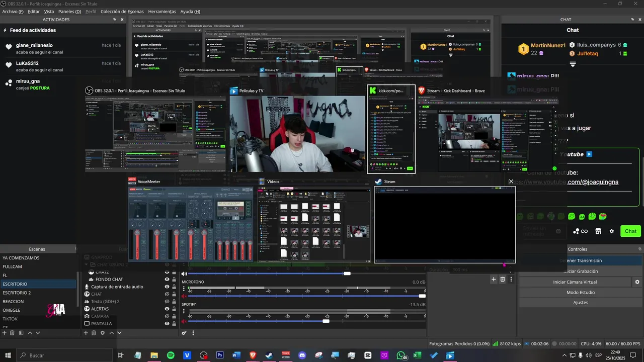Adjust SPOTIFY volume slider
The width and height of the screenshot is (644, 362).
point(326,321)
